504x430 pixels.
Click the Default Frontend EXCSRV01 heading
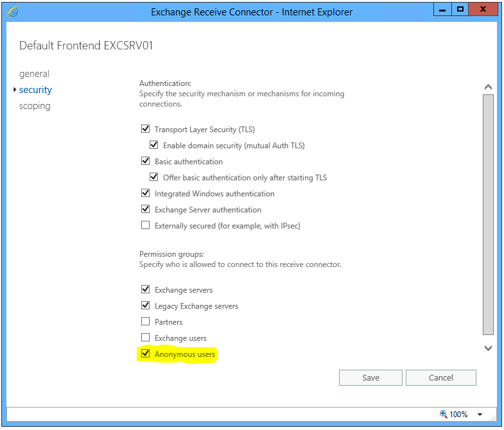click(86, 46)
